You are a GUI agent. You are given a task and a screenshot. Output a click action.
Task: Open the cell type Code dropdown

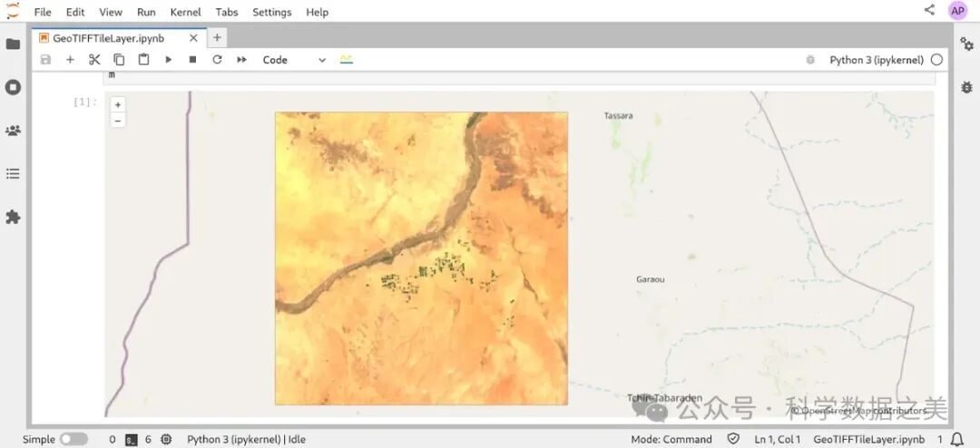click(293, 60)
